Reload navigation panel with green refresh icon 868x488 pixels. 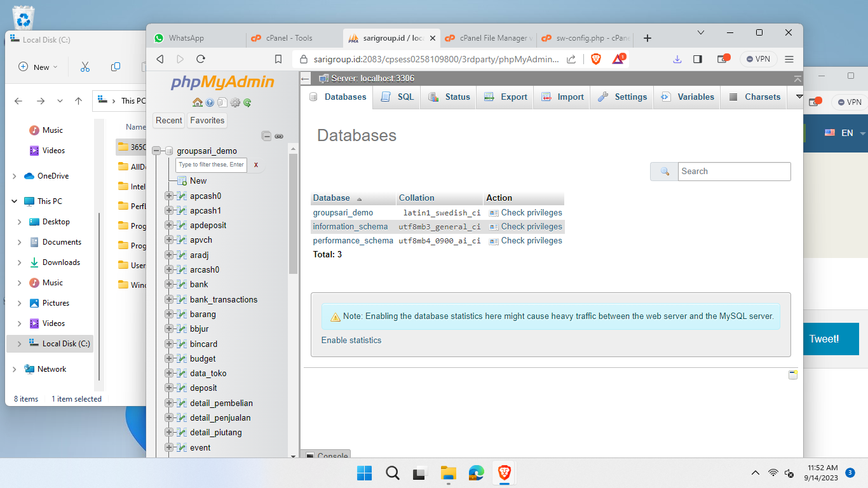coord(247,102)
